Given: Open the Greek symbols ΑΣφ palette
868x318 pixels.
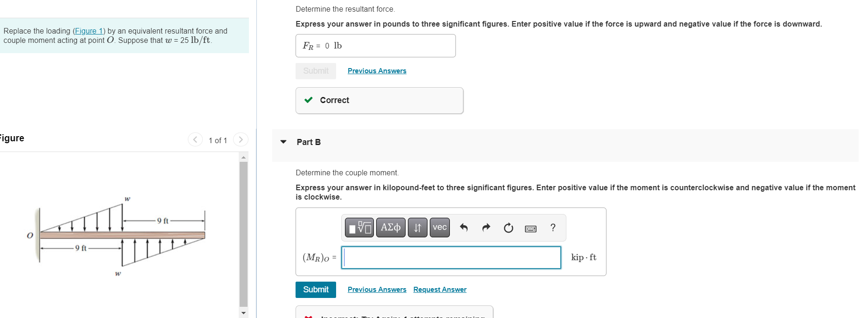Looking at the screenshot, I should pyautogui.click(x=391, y=228).
